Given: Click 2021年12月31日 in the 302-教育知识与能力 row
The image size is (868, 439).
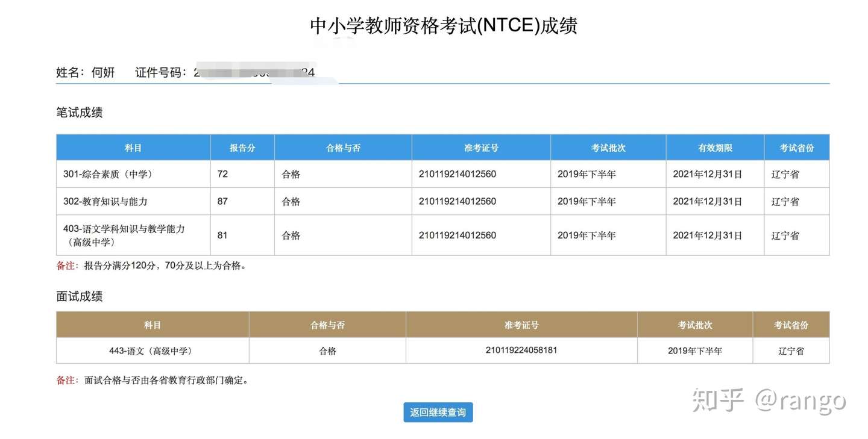Looking at the screenshot, I should point(708,202).
